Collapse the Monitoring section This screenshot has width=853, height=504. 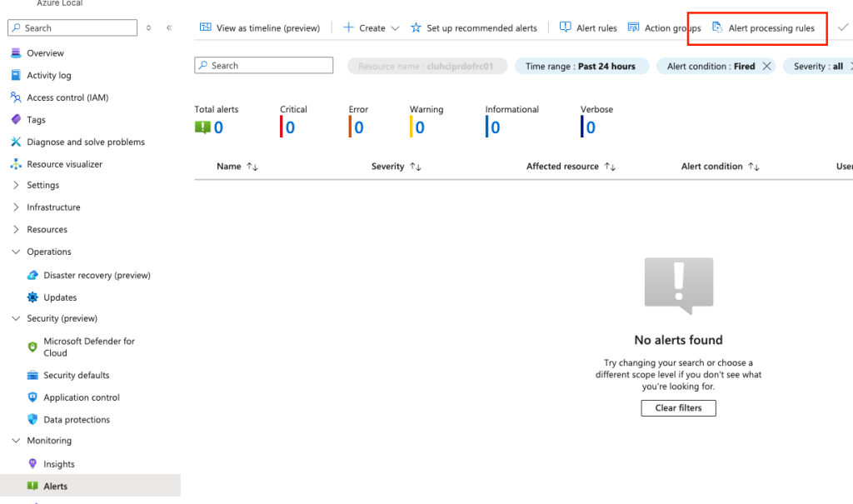16,441
